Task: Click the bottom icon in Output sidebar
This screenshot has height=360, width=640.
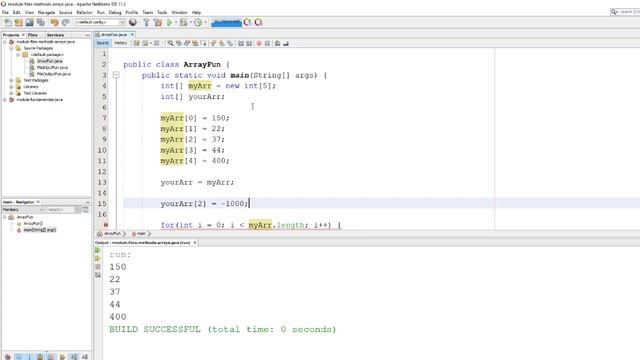Action: (98, 275)
